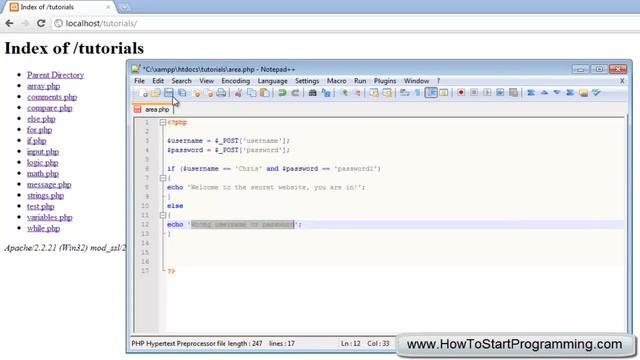Click line number 14 in the margin

pos(145,243)
